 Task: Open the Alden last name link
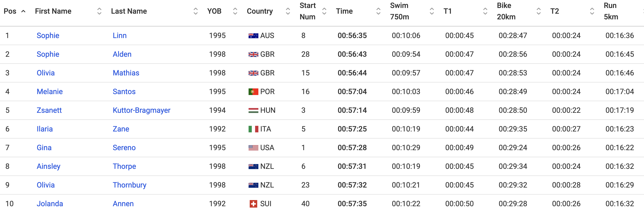[122, 54]
